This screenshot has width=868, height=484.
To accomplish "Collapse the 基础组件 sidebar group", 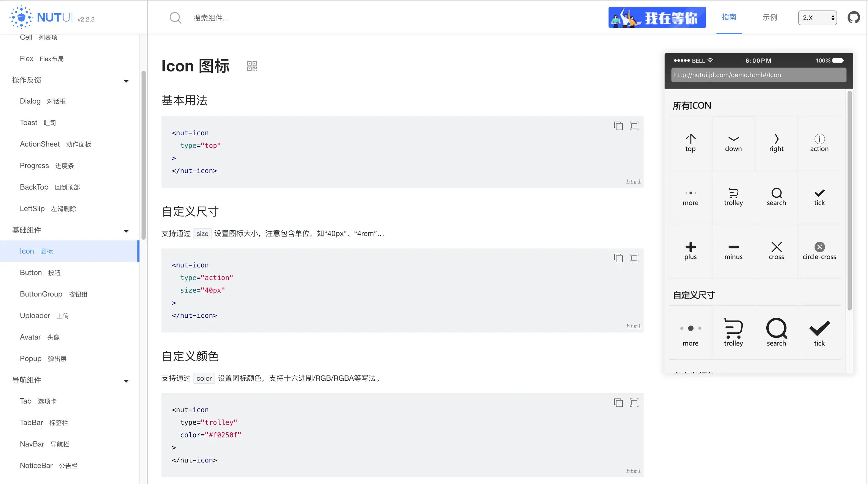I will pyautogui.click(x=126, y=231).
